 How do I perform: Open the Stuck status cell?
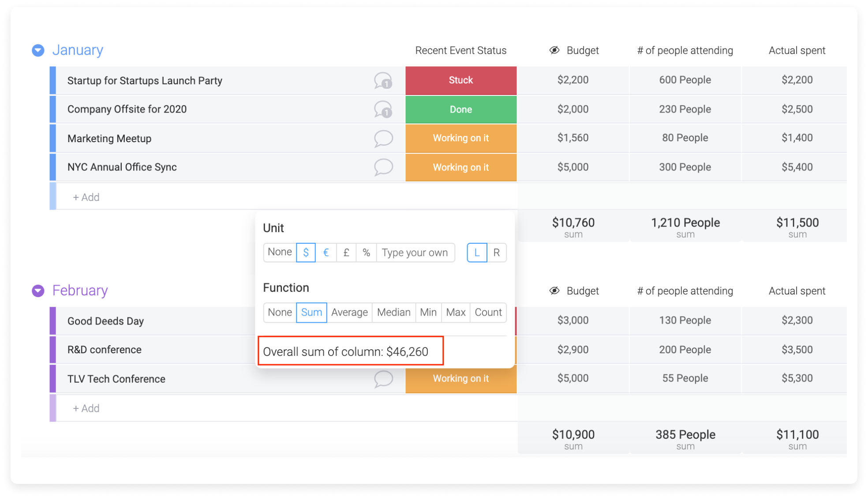tap(461, 80)
